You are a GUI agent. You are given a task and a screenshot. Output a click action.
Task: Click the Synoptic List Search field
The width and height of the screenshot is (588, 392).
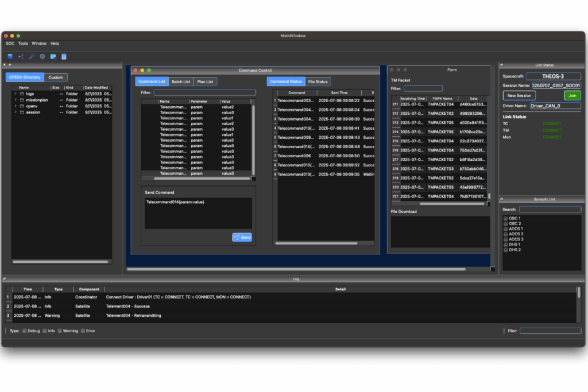coord(550,209)
